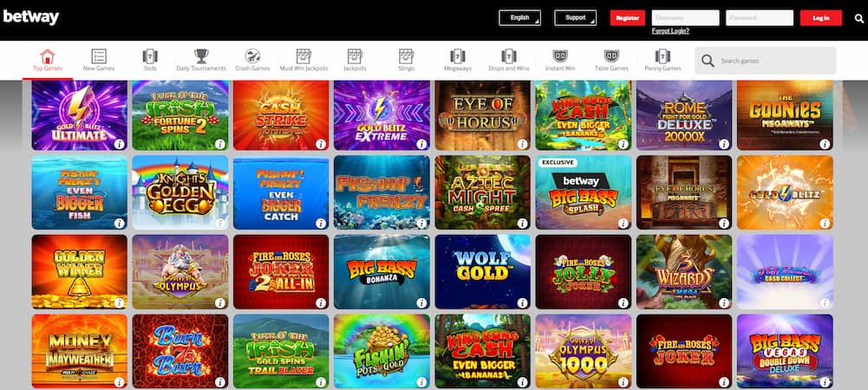The height and width of the screenshot is (390, 868).
Task: Launch the Fishin' Frenzy game thumbnail
Action: point(382,192)
